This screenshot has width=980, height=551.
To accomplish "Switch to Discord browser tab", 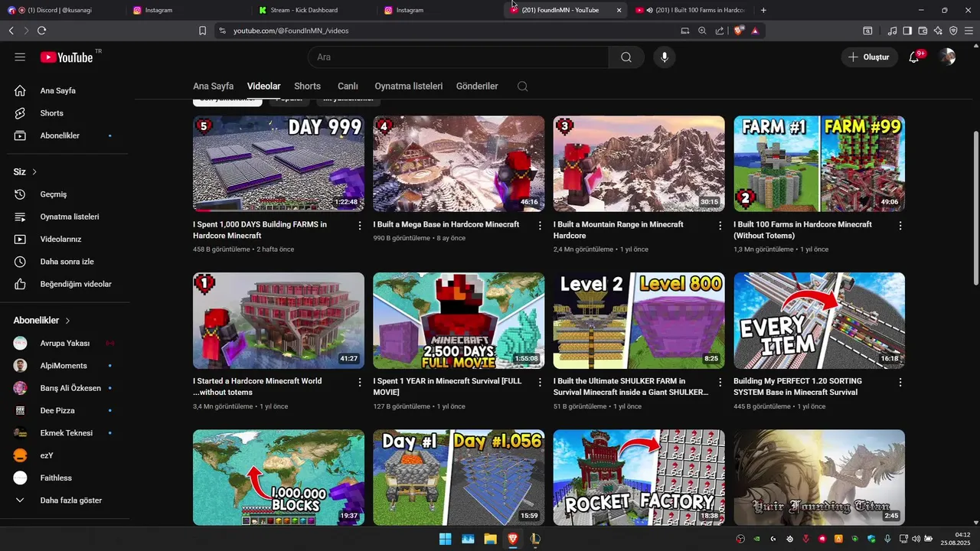I will tap(61, 10).
